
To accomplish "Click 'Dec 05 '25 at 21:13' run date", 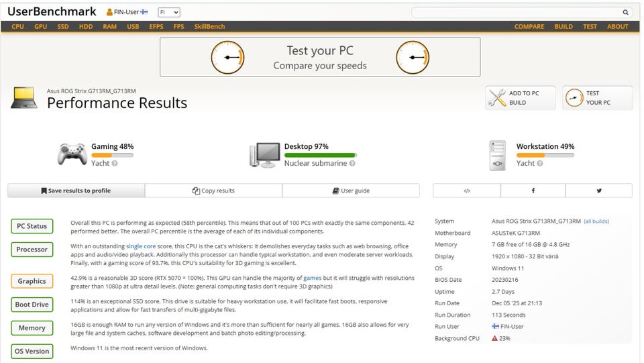I will click(517, 303).
